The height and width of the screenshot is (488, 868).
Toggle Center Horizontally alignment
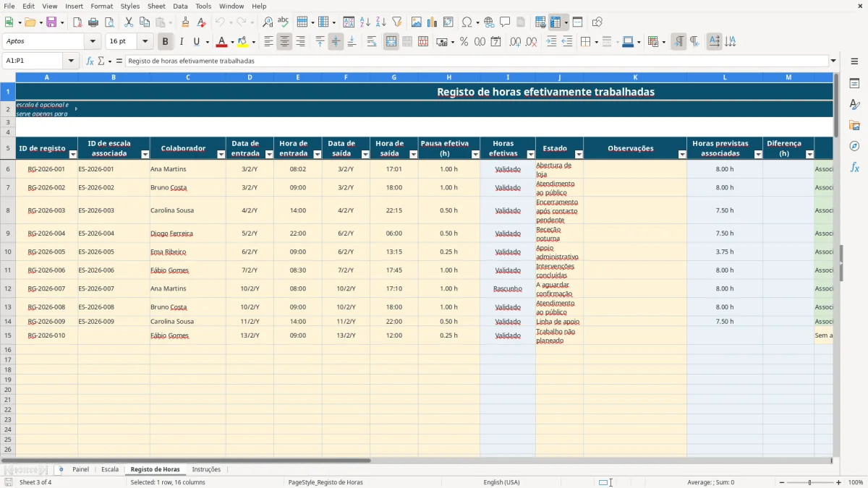click(284, 42)
